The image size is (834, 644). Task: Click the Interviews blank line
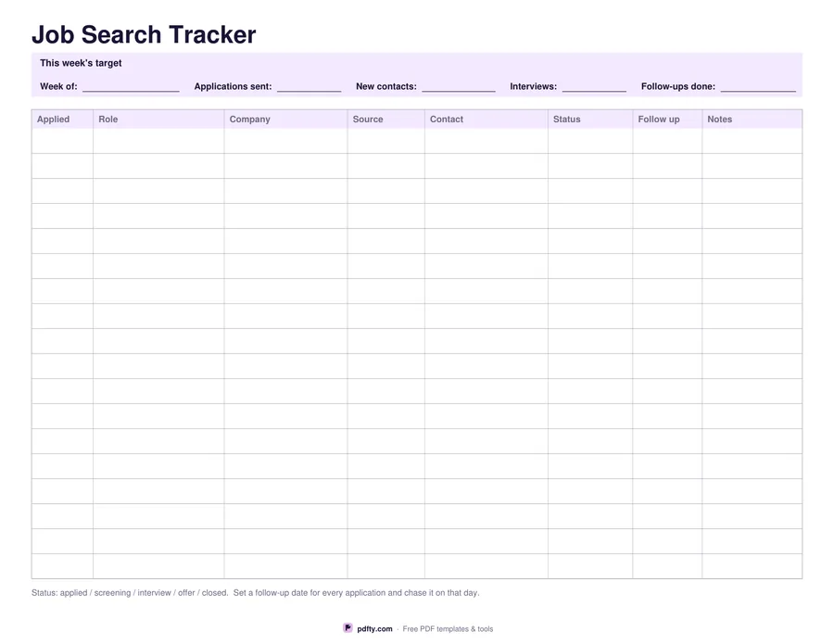pos(594,87)
